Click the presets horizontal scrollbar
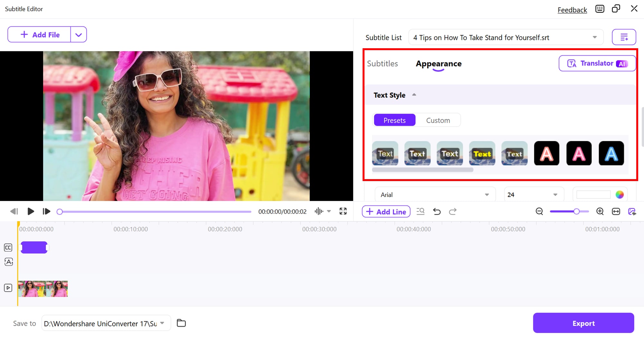Image resolution: width=644 pixels, height=338 pixels. click(422, 170)
